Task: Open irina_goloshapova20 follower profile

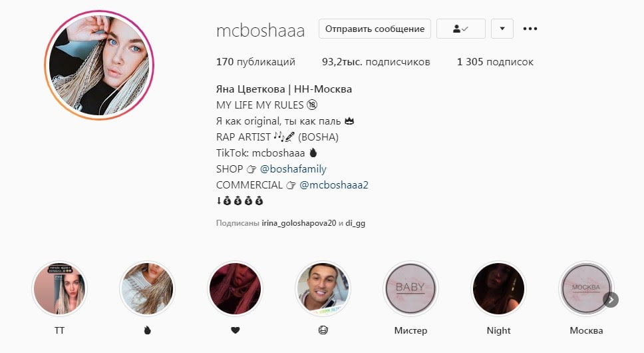Action: [x=299, y=223]
